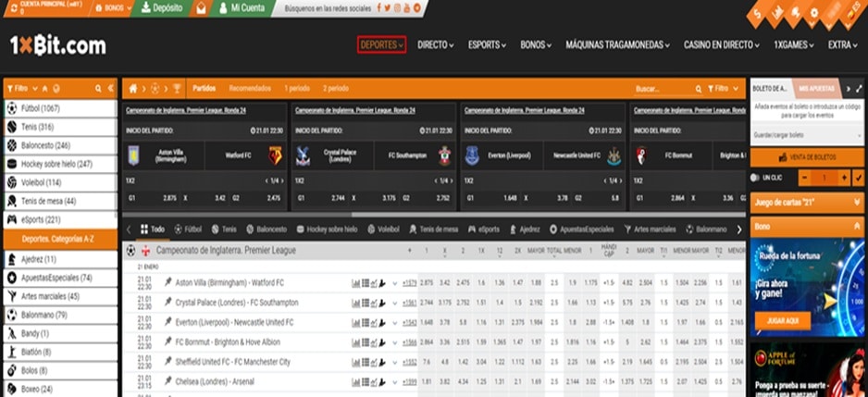This screenshot has width=868, height=397.
Task: Pin the Chelsea (Londres) - Arsenal match
Action: [167, 381]
